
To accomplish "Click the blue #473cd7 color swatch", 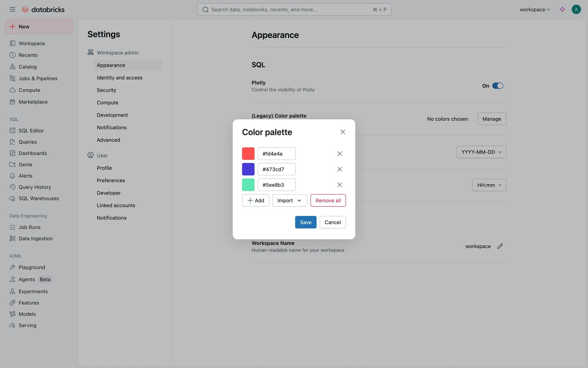I will tap(248, 169).
